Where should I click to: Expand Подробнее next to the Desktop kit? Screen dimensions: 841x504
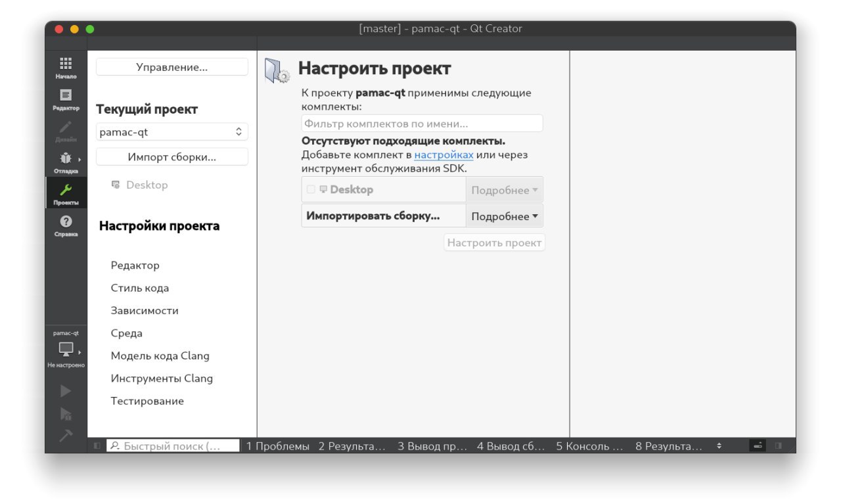coord(504,190)
